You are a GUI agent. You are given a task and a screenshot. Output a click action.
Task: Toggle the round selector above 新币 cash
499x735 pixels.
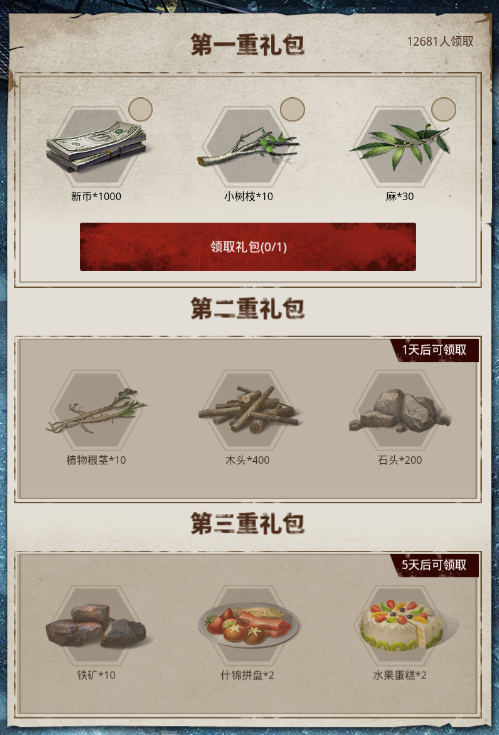click(x=141, y=109)
